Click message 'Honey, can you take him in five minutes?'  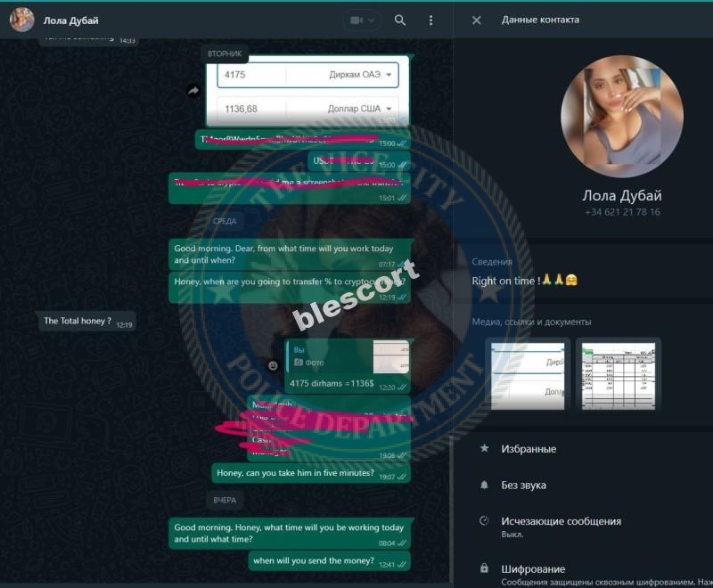coord(310,473)
